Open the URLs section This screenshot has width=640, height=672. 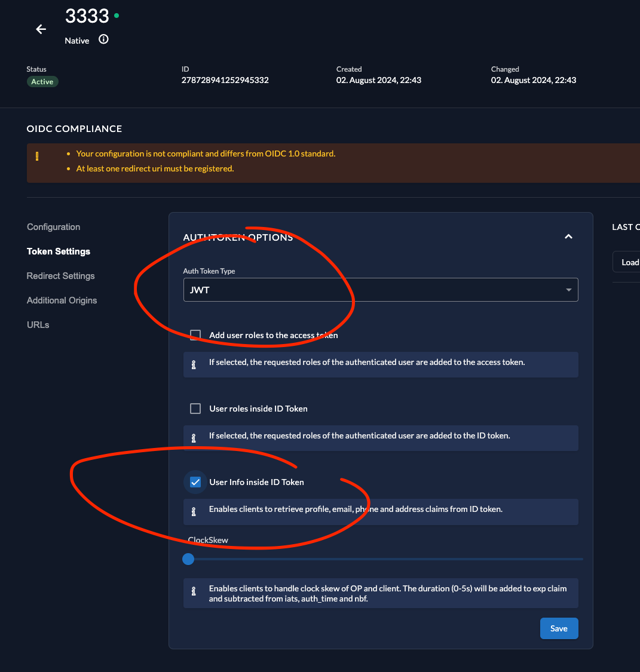38,325
